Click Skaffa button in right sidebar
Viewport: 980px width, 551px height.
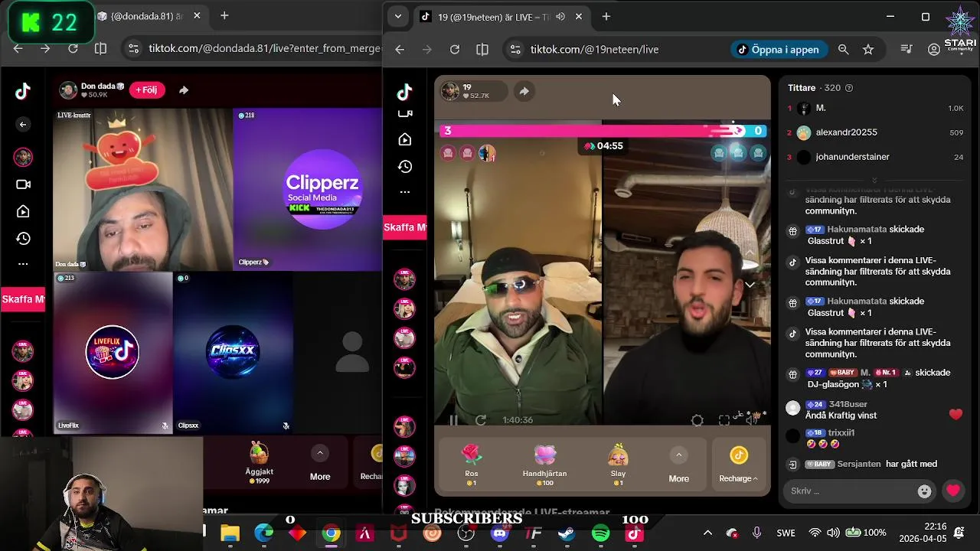click(405, 227)
